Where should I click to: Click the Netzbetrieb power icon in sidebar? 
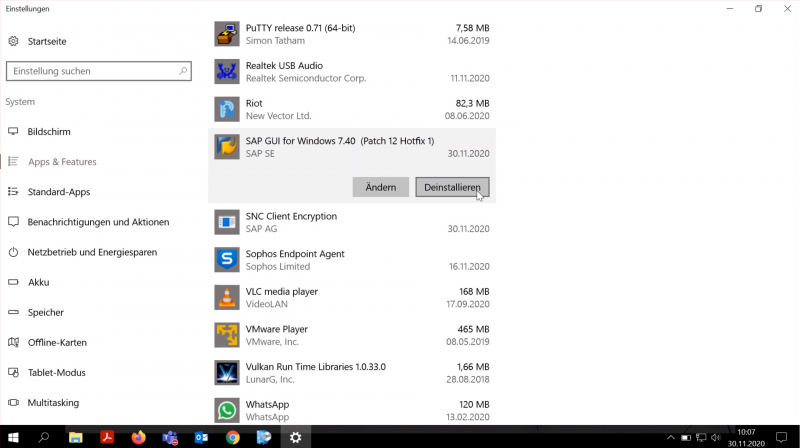point(13,252)
